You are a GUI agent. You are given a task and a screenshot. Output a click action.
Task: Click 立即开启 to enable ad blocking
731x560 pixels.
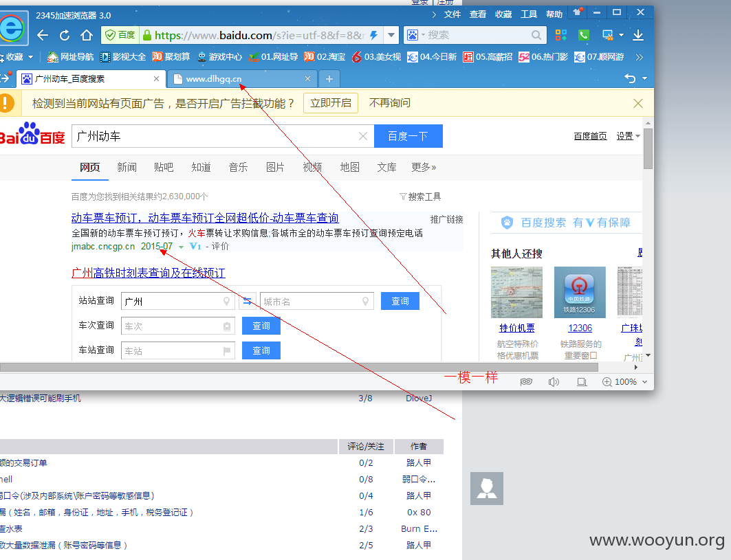tap(331, 103)
